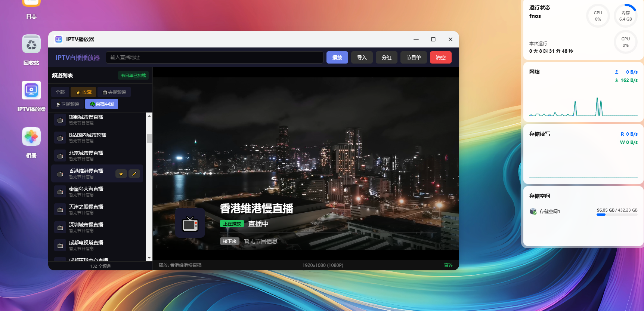Click the 播放: 香港维港慢直播 status text
Screen dimensions: 644x311
tap(180, 265)
